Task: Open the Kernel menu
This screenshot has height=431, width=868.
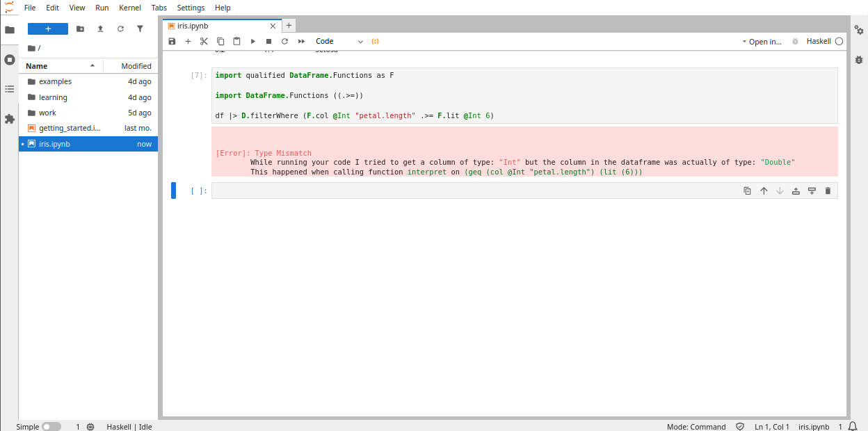Action: [130, 8]
